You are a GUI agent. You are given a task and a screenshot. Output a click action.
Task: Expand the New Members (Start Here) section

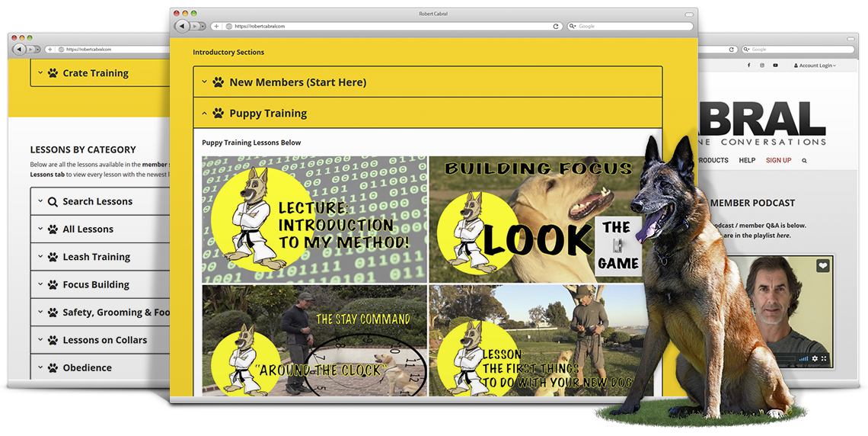pos(427,82)
